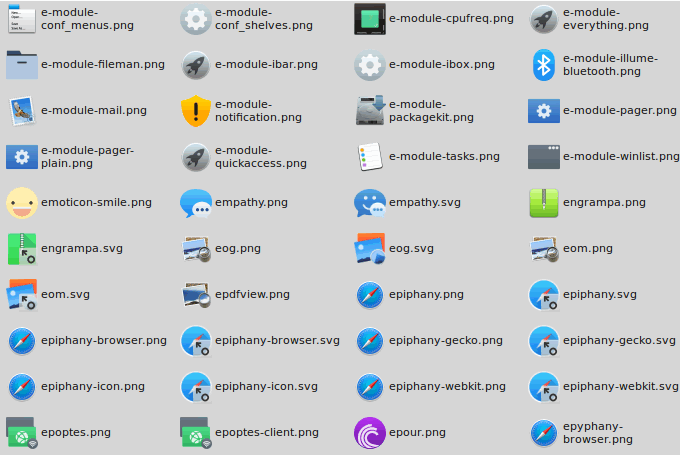
Task: Select the e-module-pager-plain.png gear icon
Action: 22,157
